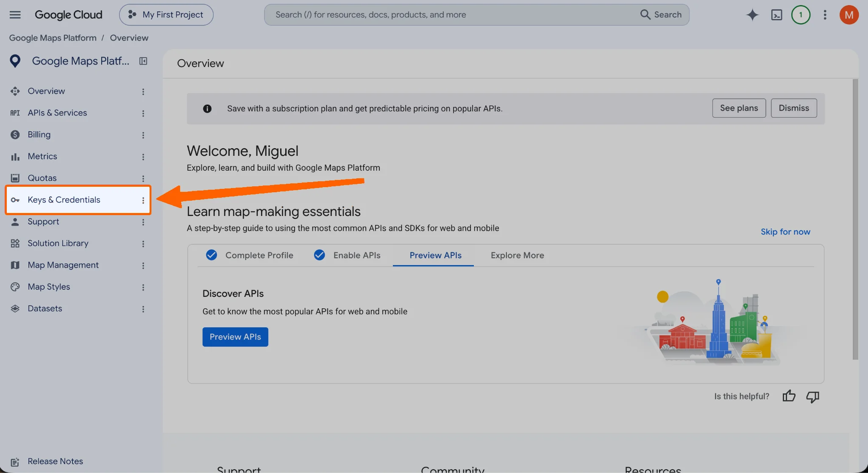Click the Map Styles palette icon
Viewport: 868px width, 473px height.
[x=15, y=287]
